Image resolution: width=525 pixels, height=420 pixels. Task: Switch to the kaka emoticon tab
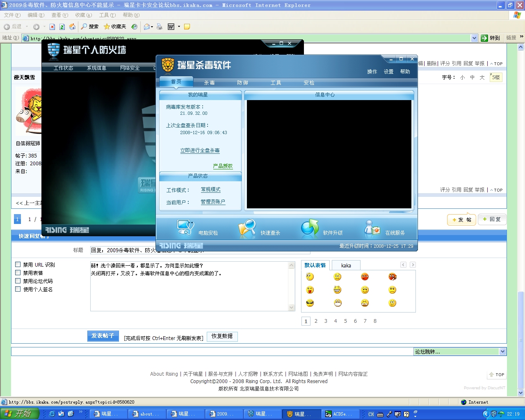click(x=346, y=265)
